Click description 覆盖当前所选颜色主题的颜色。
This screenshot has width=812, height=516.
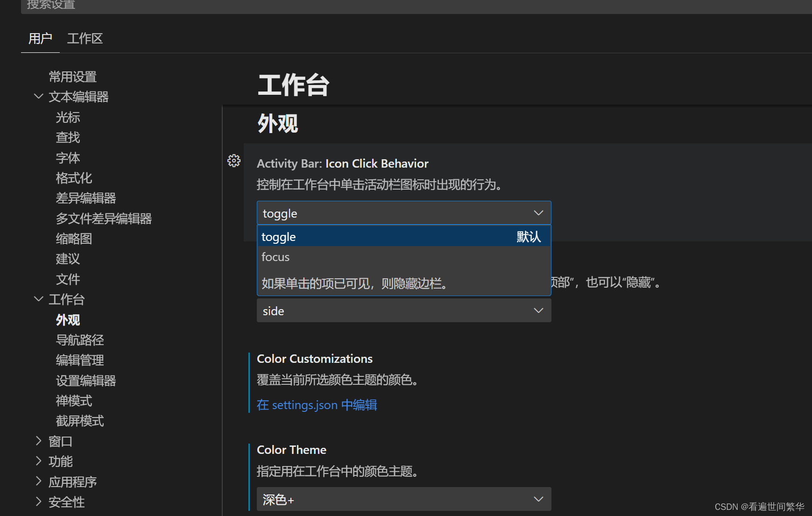[x=338, y=380]
